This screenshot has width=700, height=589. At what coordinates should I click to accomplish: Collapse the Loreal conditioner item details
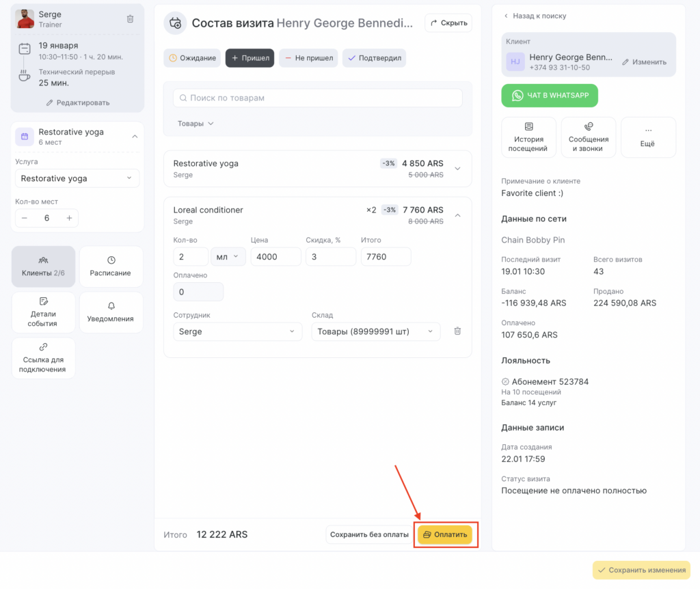[457, 215]
